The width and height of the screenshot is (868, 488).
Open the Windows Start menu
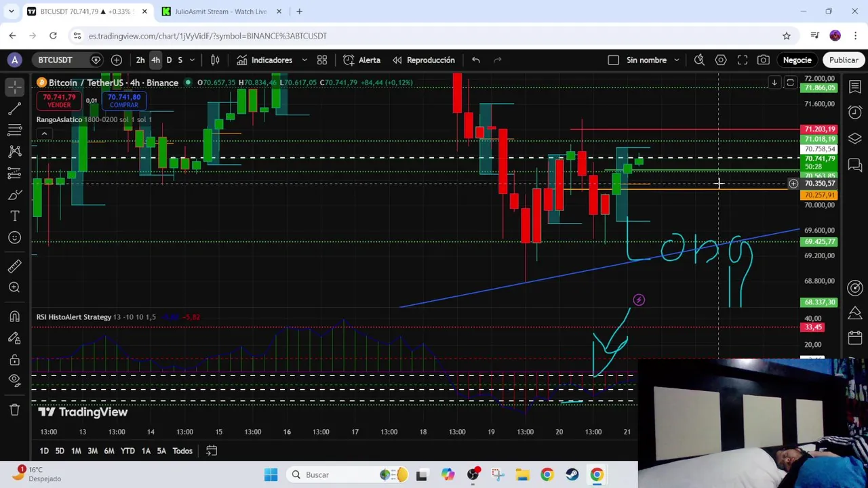(x=271, y=474)
